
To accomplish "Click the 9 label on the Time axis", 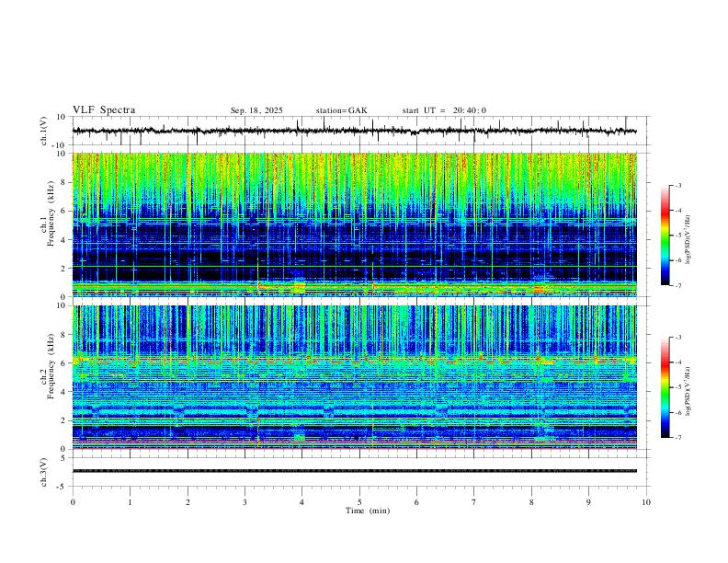I will click(588, 502).
